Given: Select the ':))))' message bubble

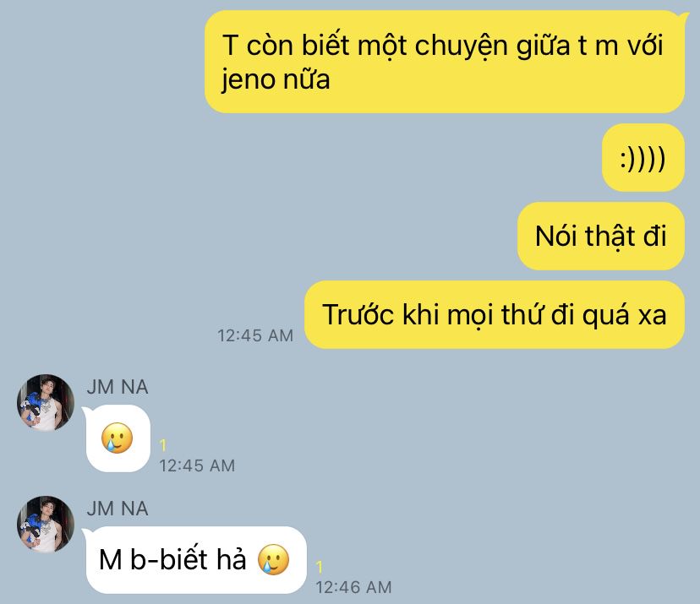Looking at the screenshot, I should click(643, 158).
